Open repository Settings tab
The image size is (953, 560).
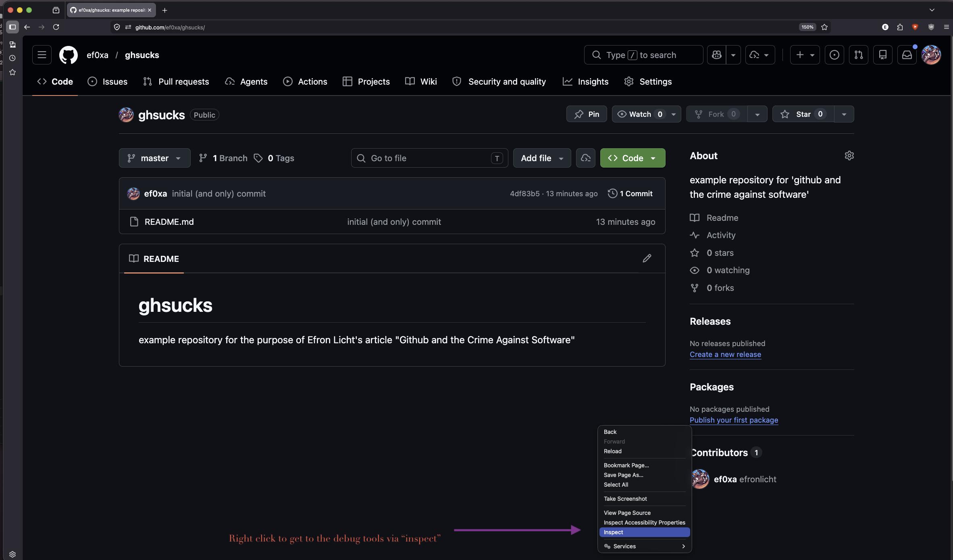point(648,82)
